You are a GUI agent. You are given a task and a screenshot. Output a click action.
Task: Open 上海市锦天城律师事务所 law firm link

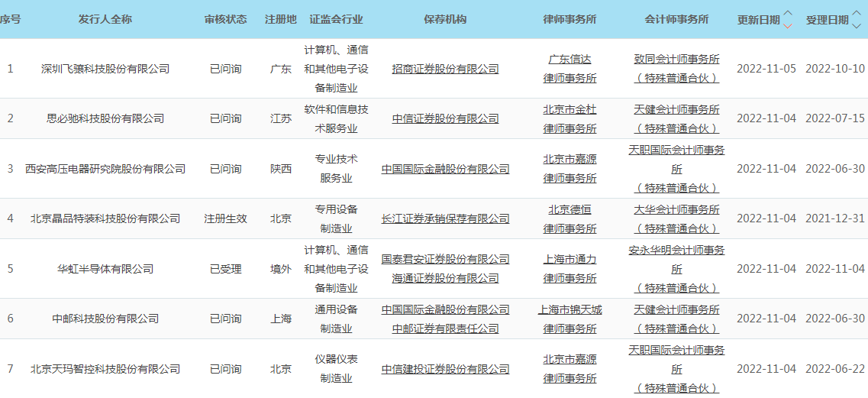click(570, 319)
